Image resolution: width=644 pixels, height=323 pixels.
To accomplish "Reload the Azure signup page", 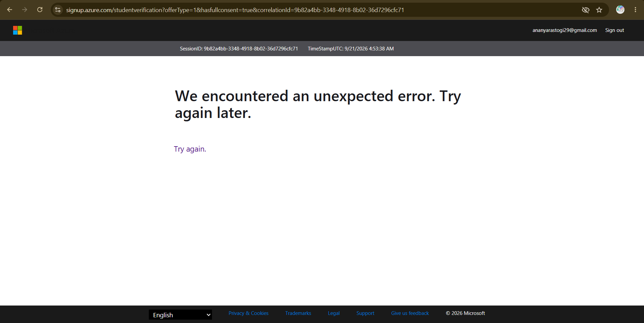I will pyautogui.click(x=40, y=10).
